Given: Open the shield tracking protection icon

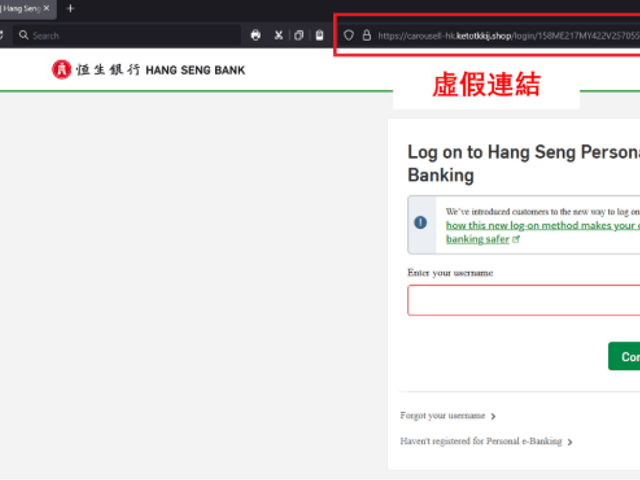Looking at the screenshot, I should tap(349, 36).
